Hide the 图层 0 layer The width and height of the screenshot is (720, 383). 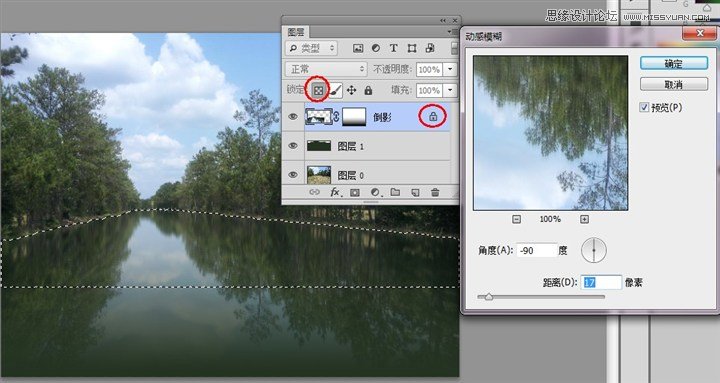(293, 175)
